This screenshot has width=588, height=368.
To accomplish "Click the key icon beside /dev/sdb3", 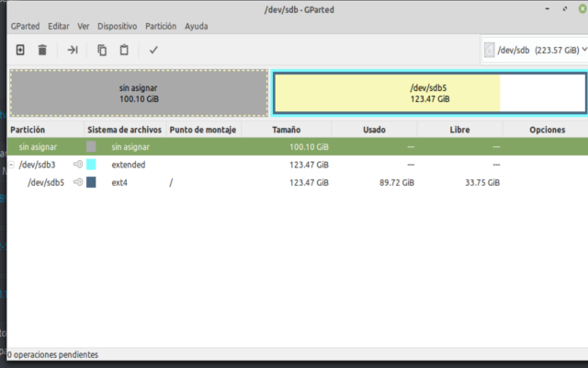I will (78, 164).
